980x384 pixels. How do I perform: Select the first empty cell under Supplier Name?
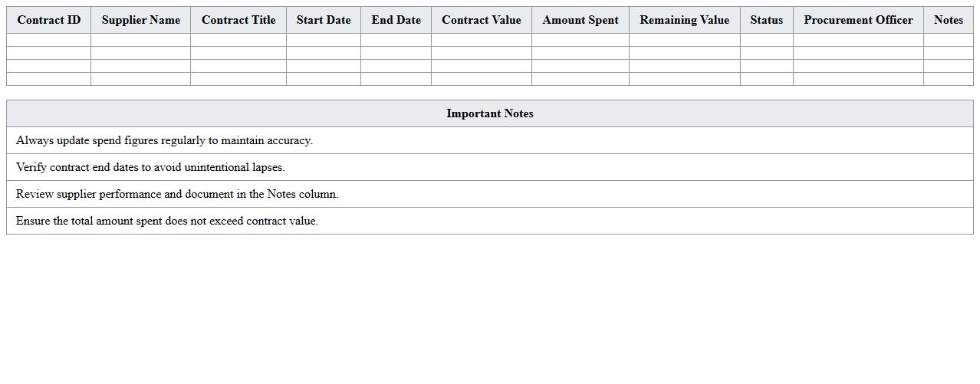point(140,40)
